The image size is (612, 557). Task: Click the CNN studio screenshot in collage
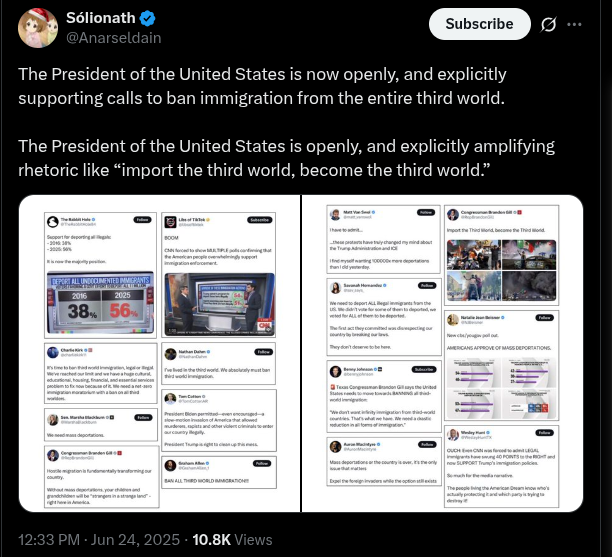tap(219, 304)
